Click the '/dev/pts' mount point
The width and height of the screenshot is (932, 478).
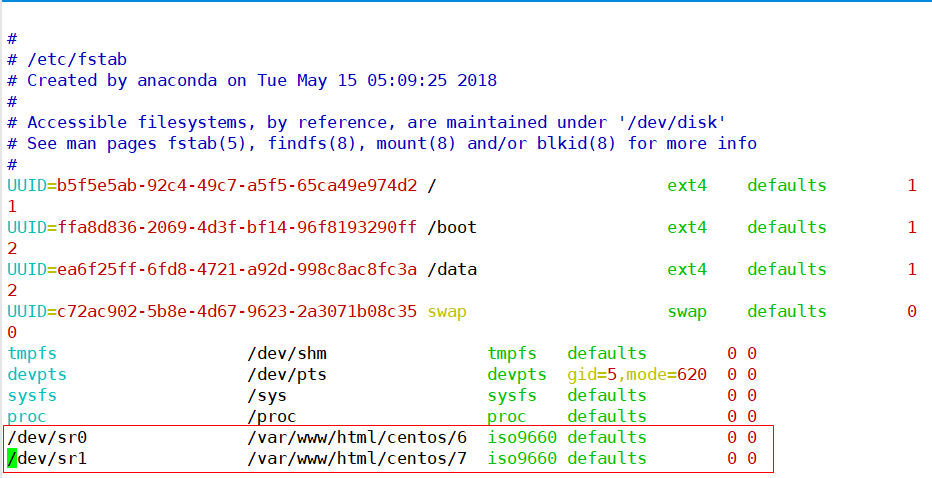tap(287, 375)
